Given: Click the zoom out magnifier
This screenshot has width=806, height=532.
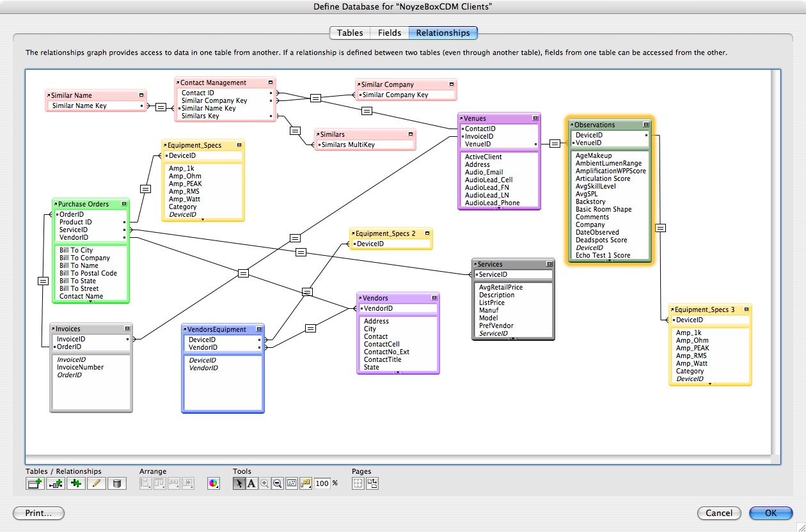Looking at the screenshot, I should click(x=278, y=484).
